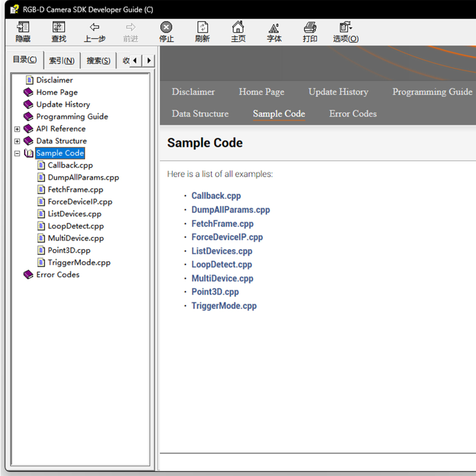Switch to the Index (索引) tab
This screenshot has width=476, height=476.
pos(61,60)
